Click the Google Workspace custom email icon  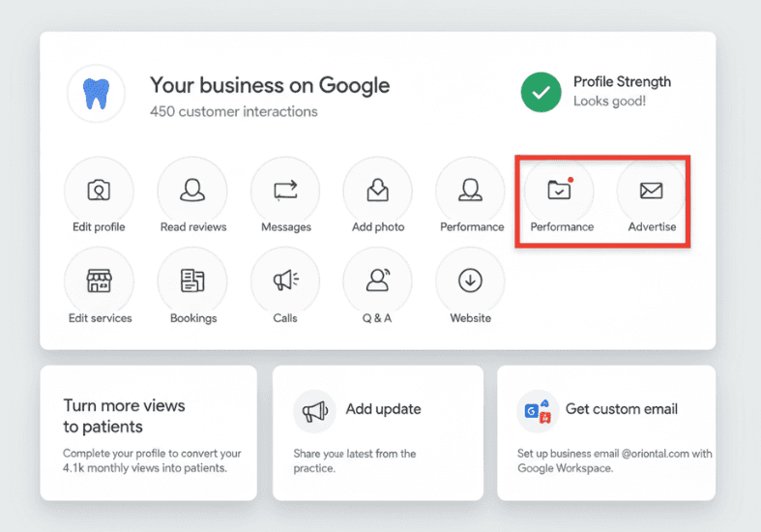(x=538, y=411)
